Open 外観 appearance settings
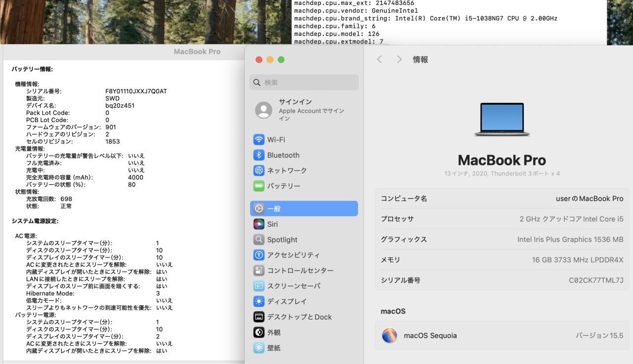The width and height of the screenshot is (633, 364). click(x=273, y=332)
